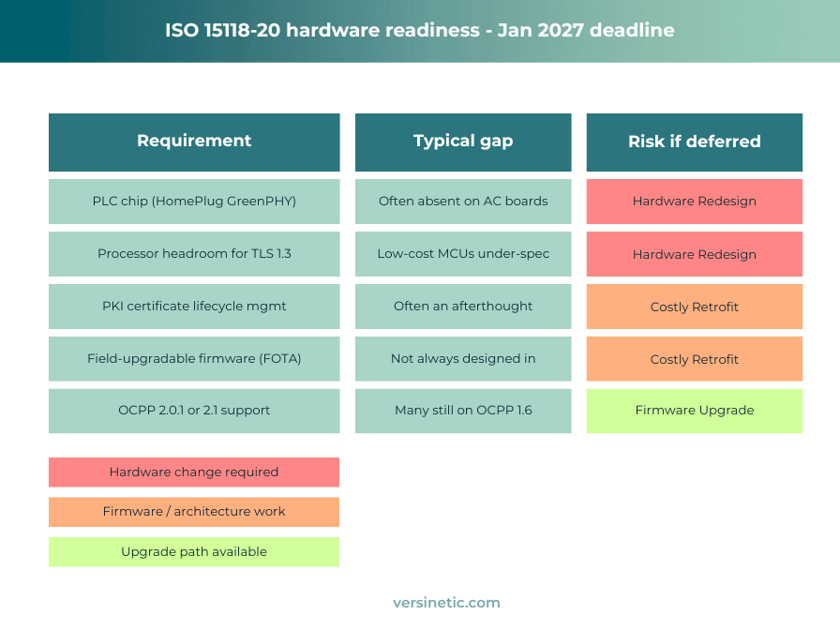Click the Many still on OCPP 1.6 cell
This screenshot has height=630, width=840.
(x=463, y=410)
